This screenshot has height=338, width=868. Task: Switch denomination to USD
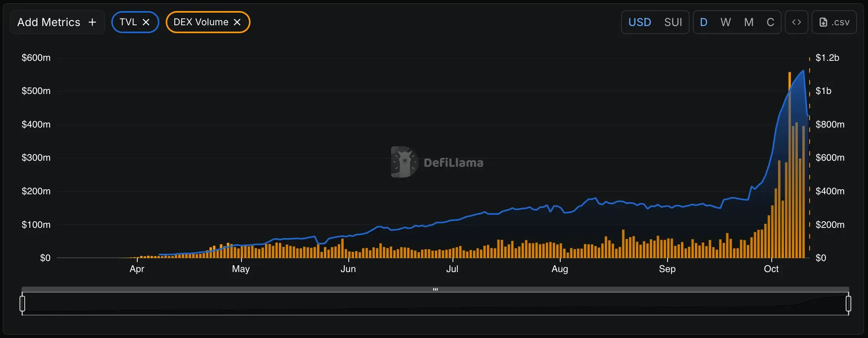pos(640,22)
